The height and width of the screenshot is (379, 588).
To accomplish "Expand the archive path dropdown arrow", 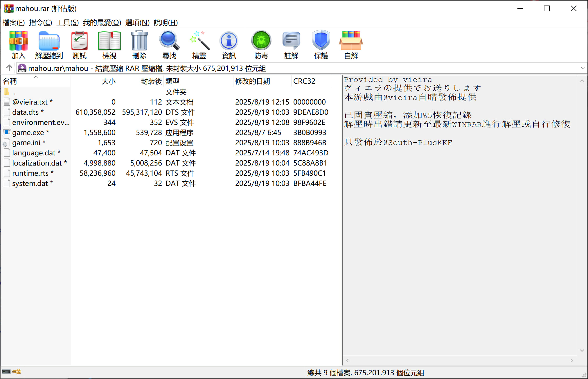I will tap(582, 68).
